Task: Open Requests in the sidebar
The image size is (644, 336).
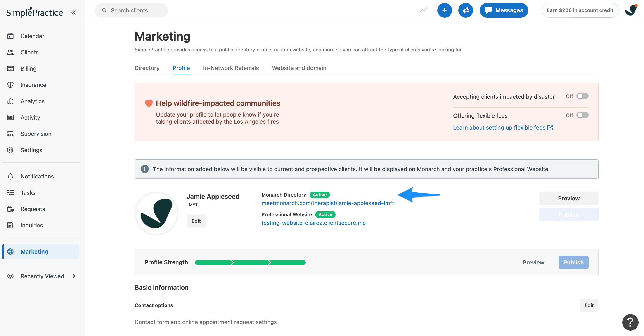Action: point(33,209)
